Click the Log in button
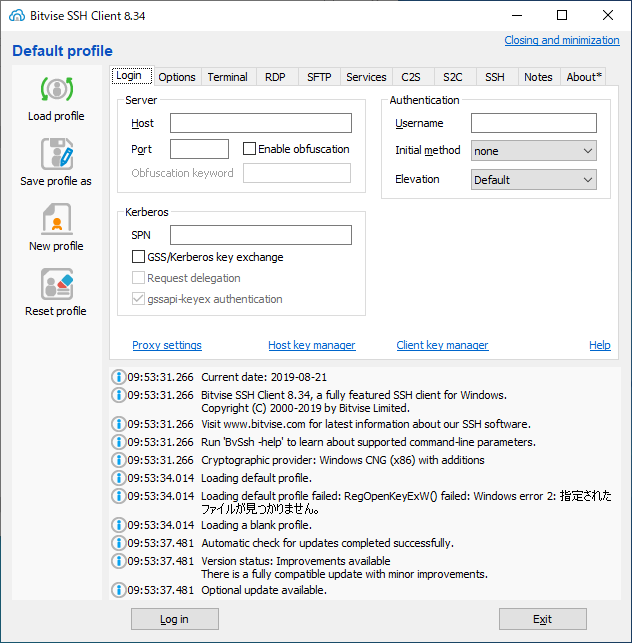 coord(175,619)
